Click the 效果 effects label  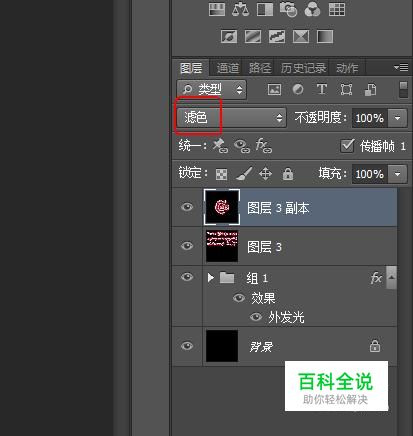point(263,298)
